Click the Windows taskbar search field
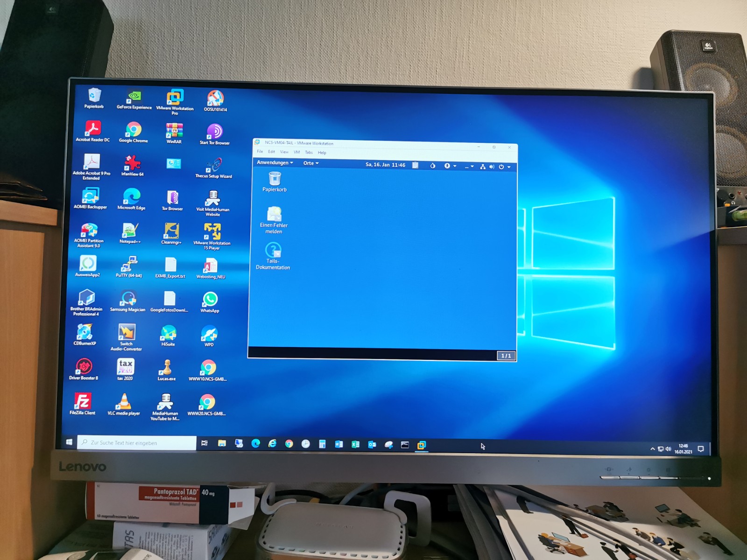Image resolution: width=747 pixels, height=560 pixels. click(x=137, y=443)
